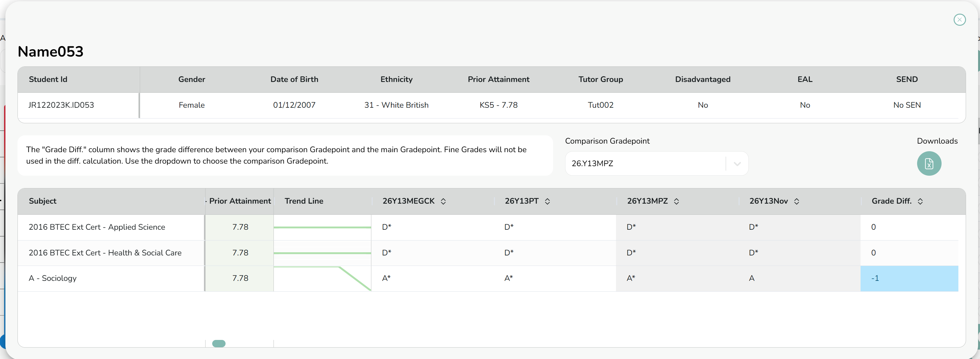The height and width of the screenshot is (359, 980).
Task: Click the KS5 - 7.78 prior attainment value
Action: [498, 105]
